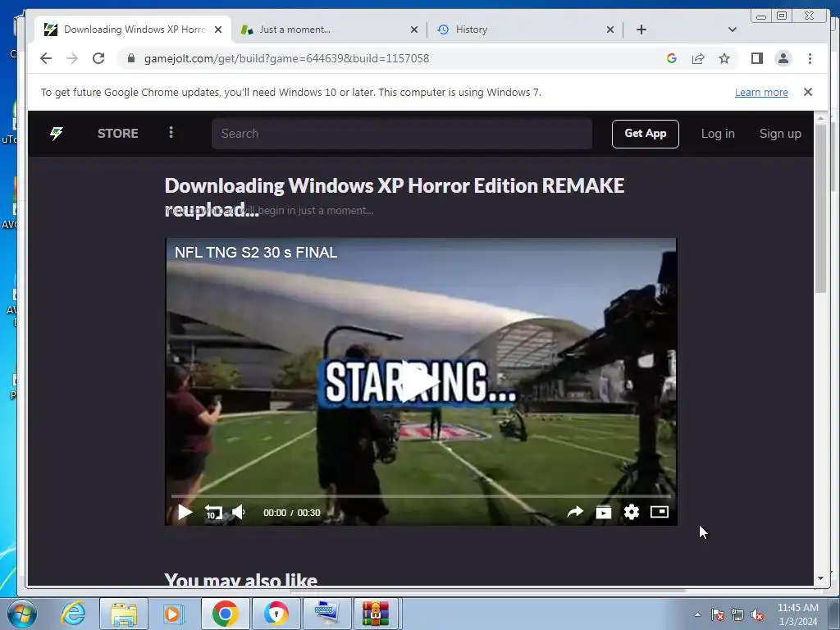Focus the GameJolt Search field
840x630 pixels.
pos(402,134)
